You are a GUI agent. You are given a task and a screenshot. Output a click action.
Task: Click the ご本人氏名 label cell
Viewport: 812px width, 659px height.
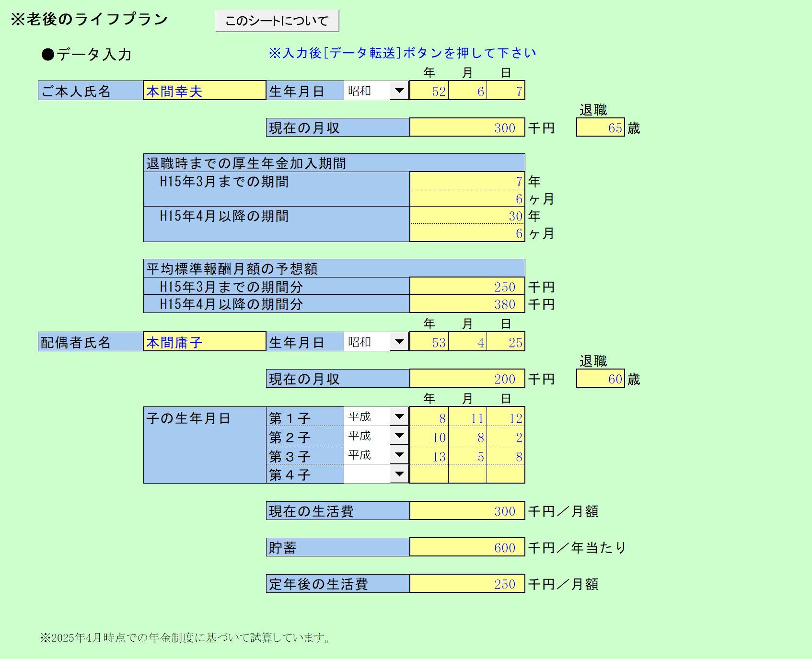91,91
